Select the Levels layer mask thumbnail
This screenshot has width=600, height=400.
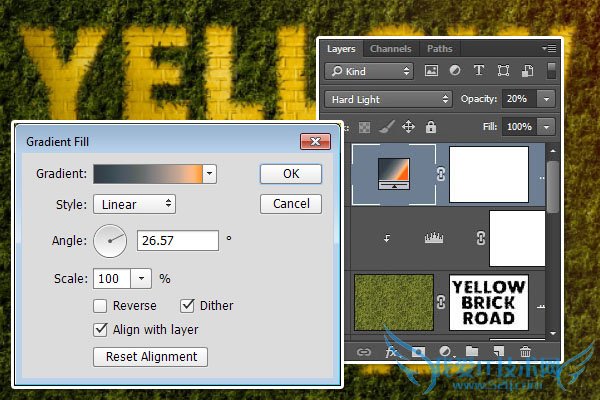[517, 238]
